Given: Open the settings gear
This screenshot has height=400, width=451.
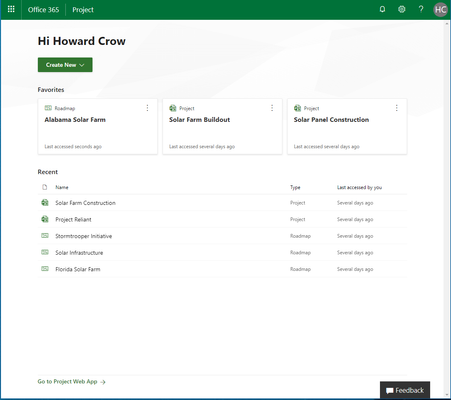Looking at the screenshot, I should coord(402,9).
